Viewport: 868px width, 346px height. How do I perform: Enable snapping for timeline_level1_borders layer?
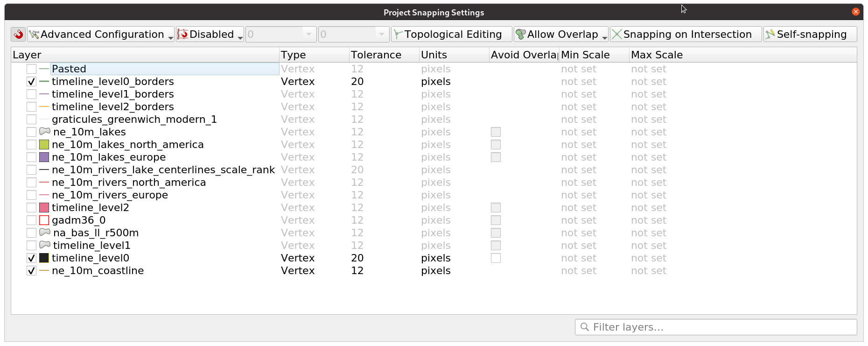pyautogui.click(x=31, y=94)
